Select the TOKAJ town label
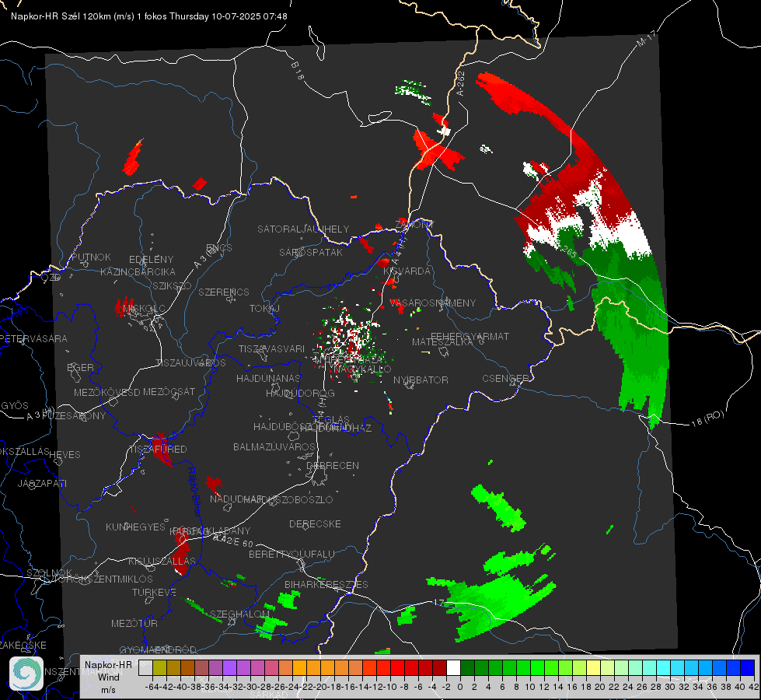 (264, 309)
